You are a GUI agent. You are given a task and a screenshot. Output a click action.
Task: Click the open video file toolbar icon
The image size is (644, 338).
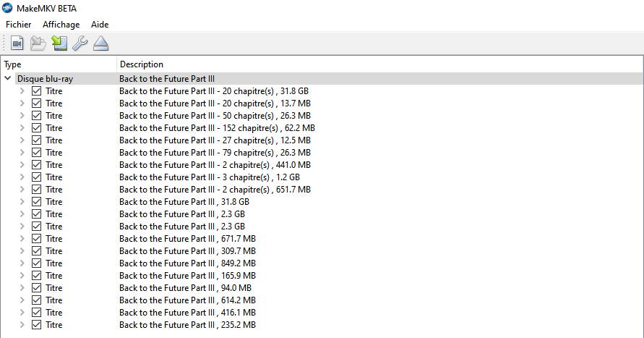pyautogui.click(x=17, y=44)
